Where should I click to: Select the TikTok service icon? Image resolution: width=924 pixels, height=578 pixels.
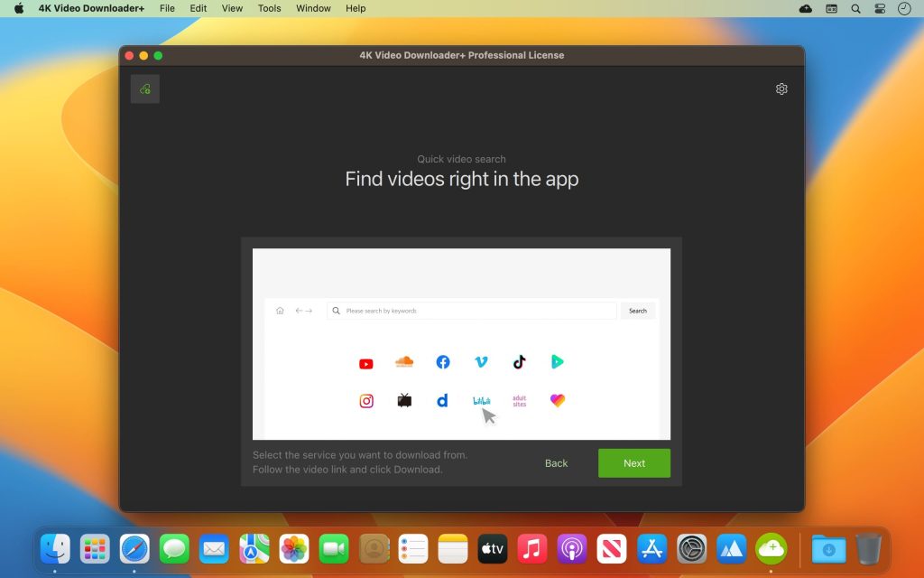(519, 361)
